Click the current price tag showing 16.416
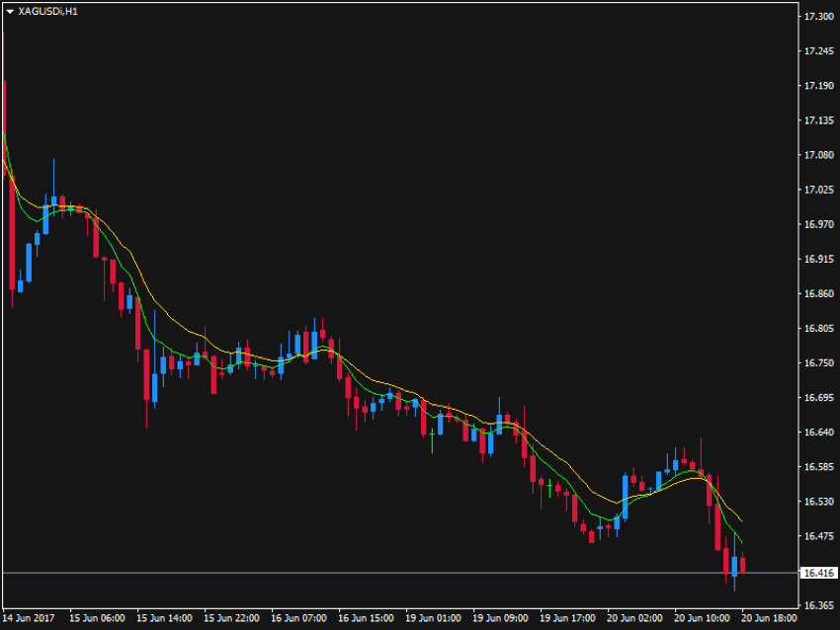The image size is (840, 630). [818, 570]
